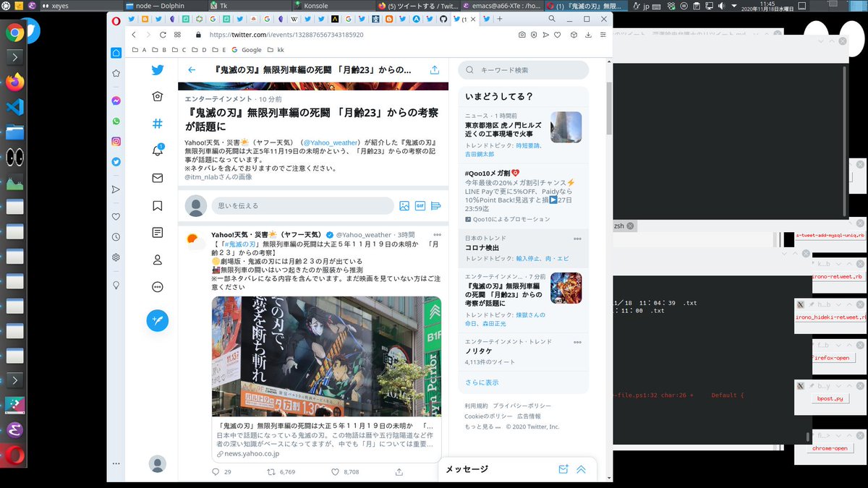Screen dimensions: 868x488
Task: Open Twitter bookmarks icon
Action: pos(157,205)
